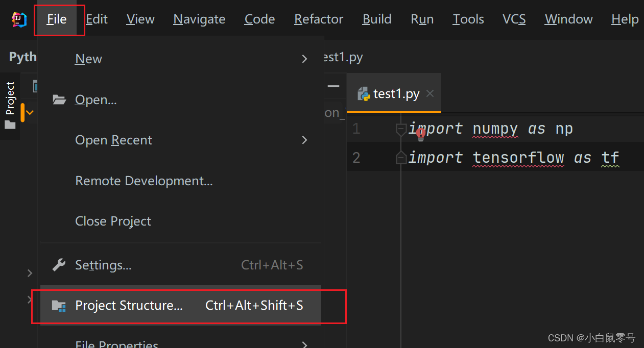
Task: Click the Python icon on the test1.py tab
Action: coord(364,93)
